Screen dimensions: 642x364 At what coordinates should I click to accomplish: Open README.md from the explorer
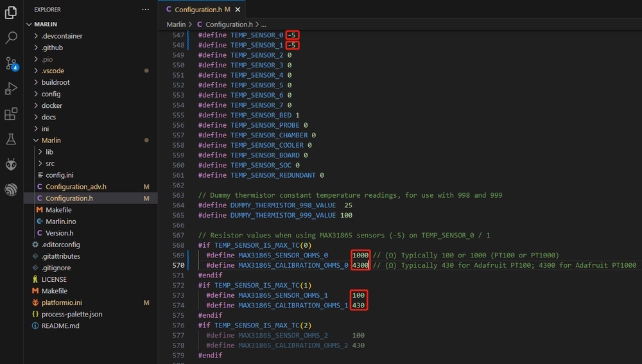(x=60, y=325)
